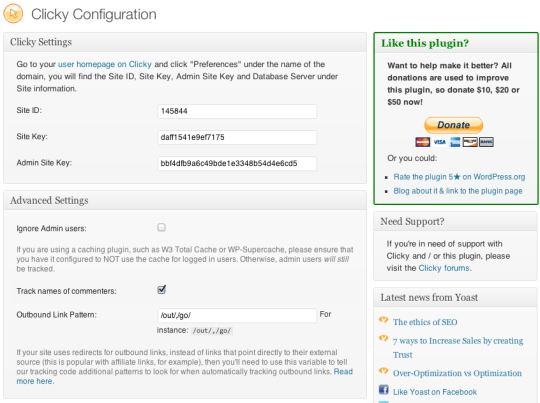
Task: Click the feed icon beside 'Over-Optimization vs Optimization'
Action: [x=383, y=371]
